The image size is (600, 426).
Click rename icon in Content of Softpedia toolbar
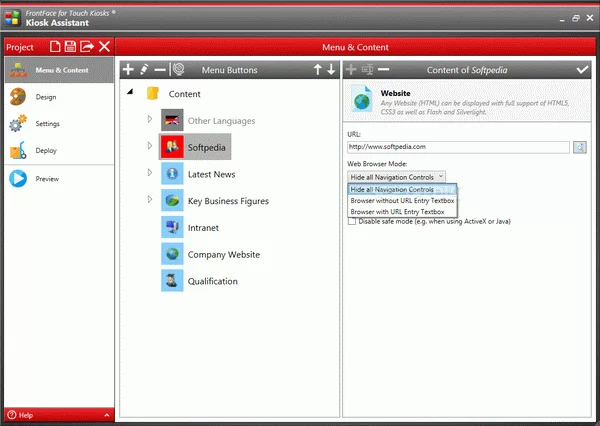pyautogui.click(x=367, y=69)
